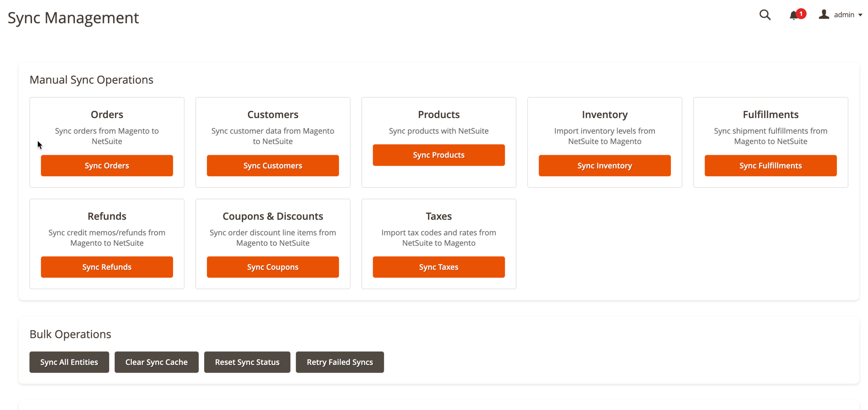Click the Coupons & Discounts card title
The height and width of the screenshot is (410, 868).
pos(273,216)
